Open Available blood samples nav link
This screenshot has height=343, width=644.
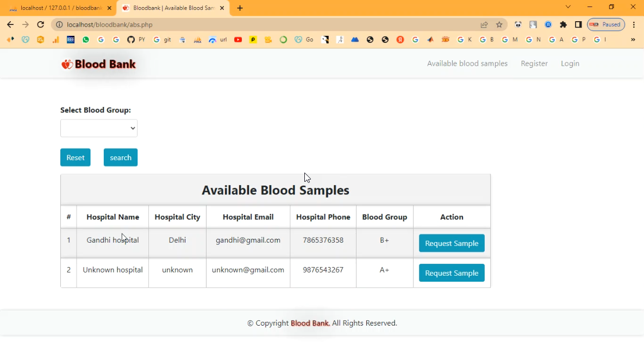[x=467, y=63]
